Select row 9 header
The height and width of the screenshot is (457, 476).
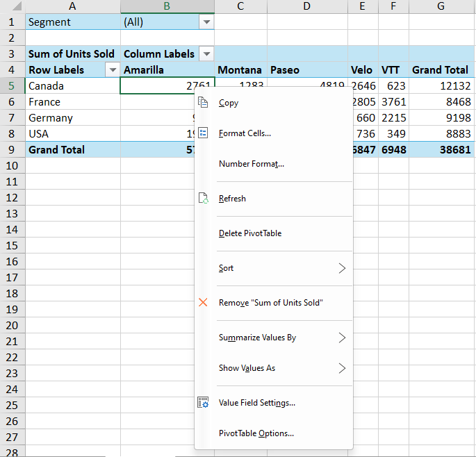[x=12, y=149]
